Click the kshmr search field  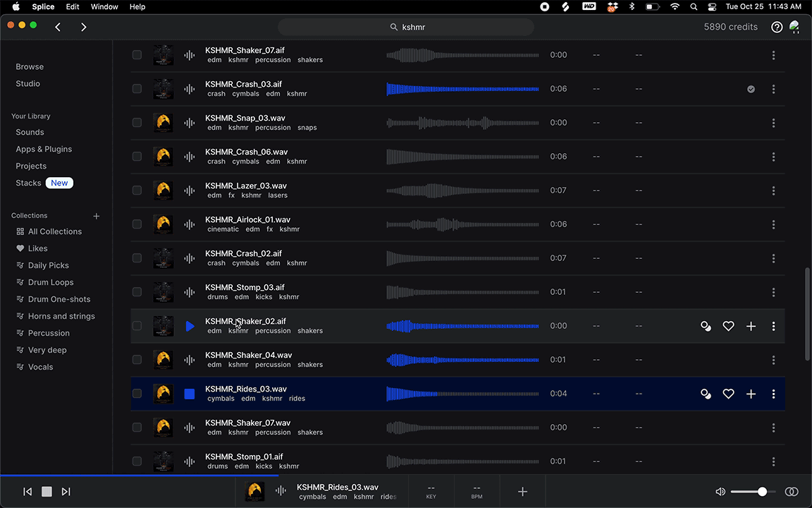(x=406, y=27)
